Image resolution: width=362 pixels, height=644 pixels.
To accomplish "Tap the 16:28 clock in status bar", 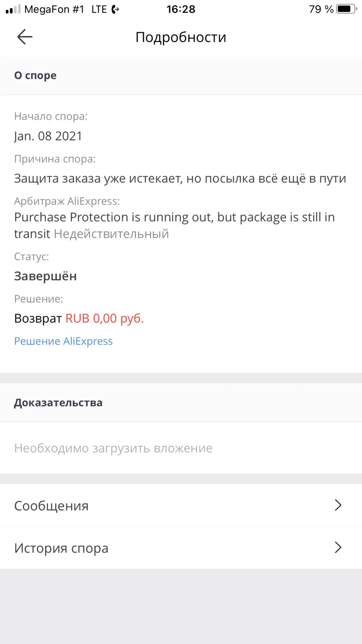I will pos(181,9).
